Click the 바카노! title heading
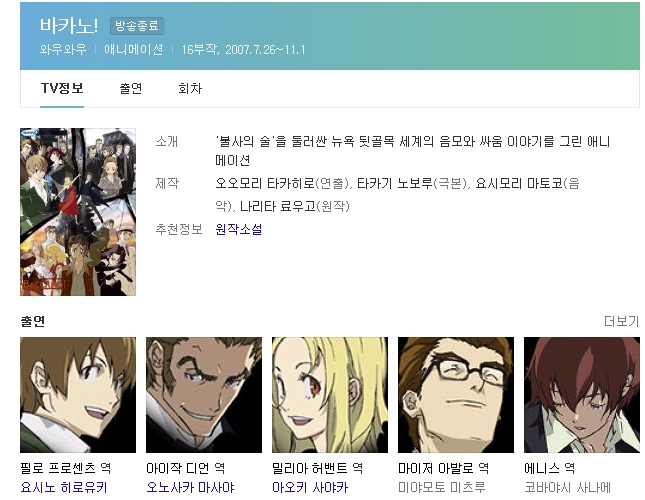The width and height of the screenshot is (645, 500). click(x=69, y=25)
